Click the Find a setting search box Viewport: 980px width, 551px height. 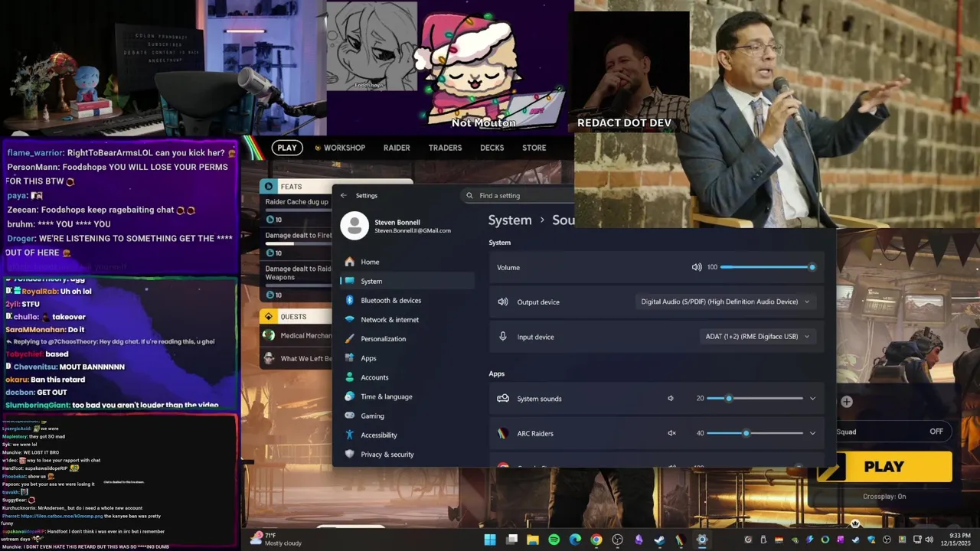coord(518,195)
